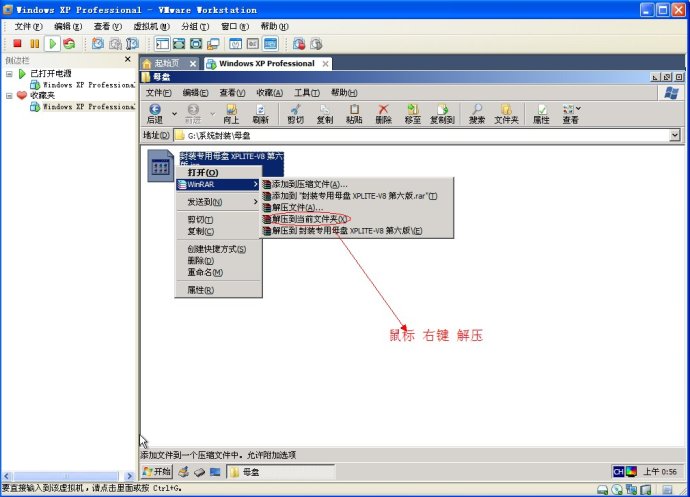Viewport: 690px width, 497px height.
Task: Switch to the 起始页 tab
Action: [167, 63]
